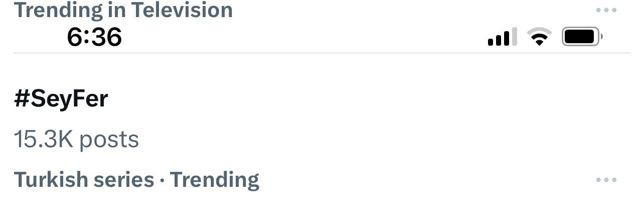Open more options for Turkish series trend
Screen dimensions: 644x222
pyautogui.click(x=606, y=180)
